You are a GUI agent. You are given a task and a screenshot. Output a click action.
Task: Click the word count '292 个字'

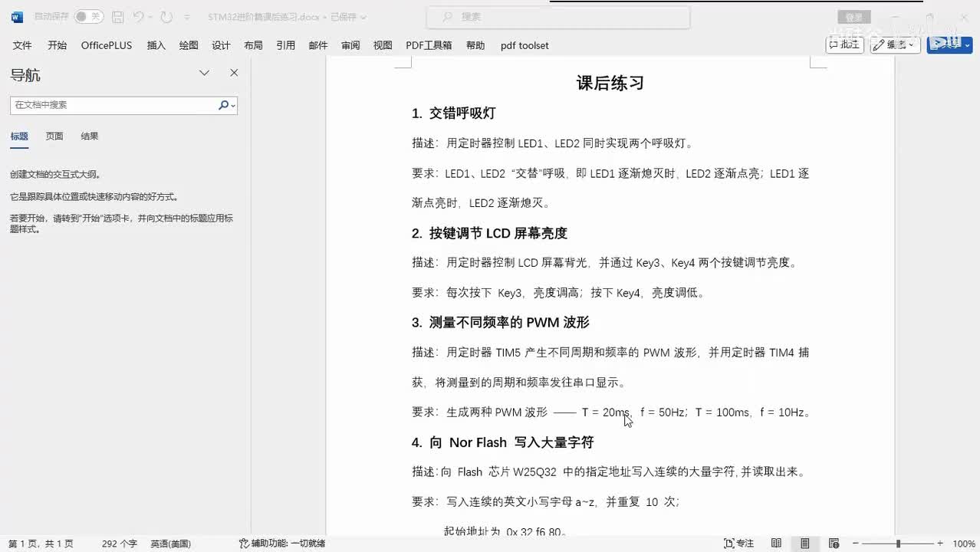[x=120, y=544]
